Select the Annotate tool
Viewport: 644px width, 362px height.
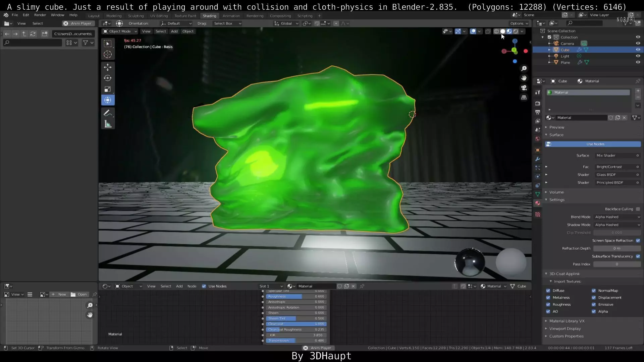pyautogui.click(x=108, y=113)
